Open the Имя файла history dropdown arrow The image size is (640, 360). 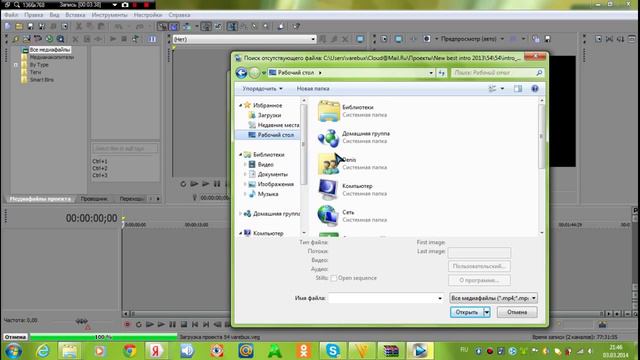440,298
